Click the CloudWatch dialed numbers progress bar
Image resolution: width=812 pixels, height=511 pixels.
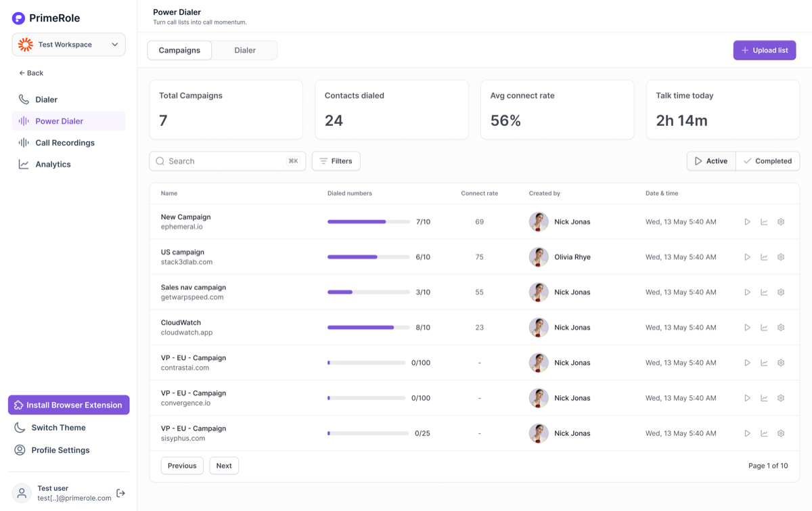coord(369,328)
